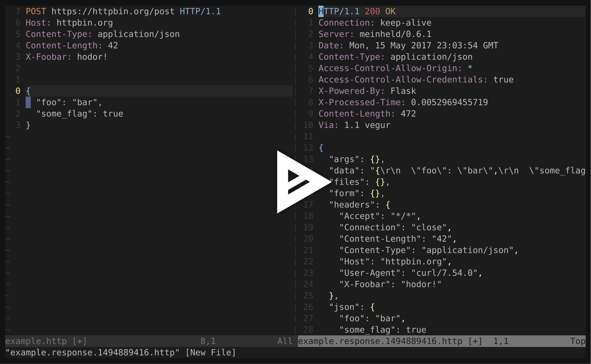Click the Content-Length: 472 response header
The image size is (591, 364).
367,114
